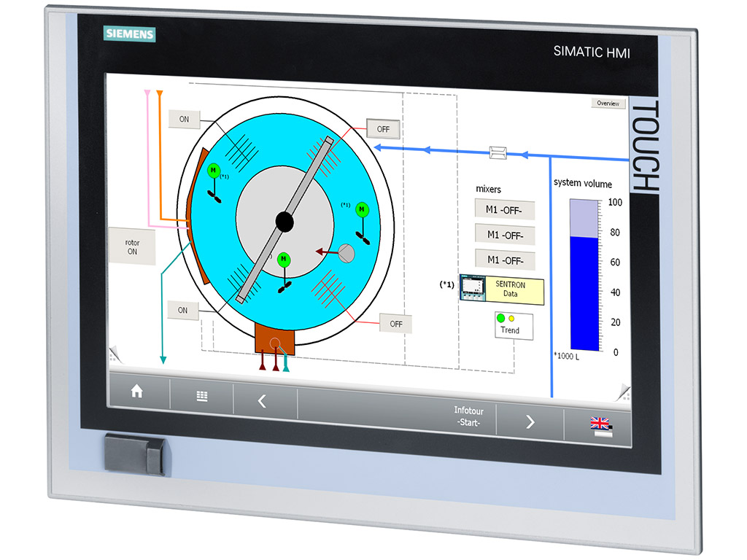
Task: Click the valve symbol on blue inlet pipe
Action: (498, 152)
